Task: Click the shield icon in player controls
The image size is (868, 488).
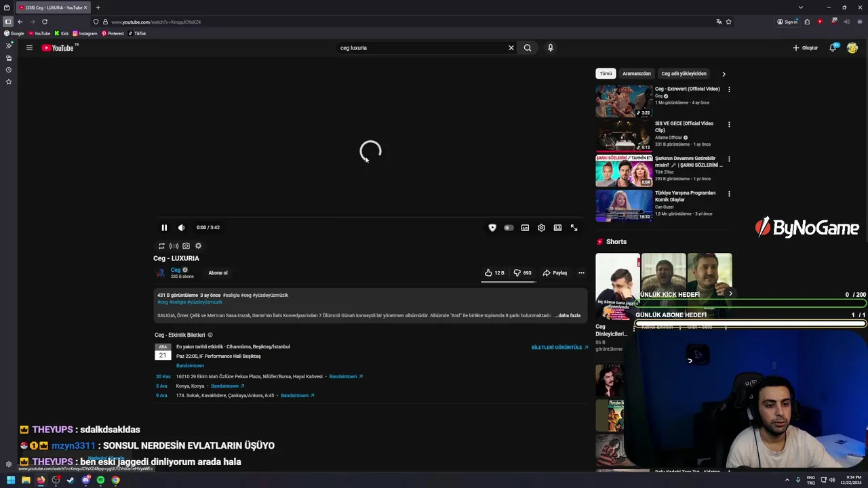Action: (492, 228)
